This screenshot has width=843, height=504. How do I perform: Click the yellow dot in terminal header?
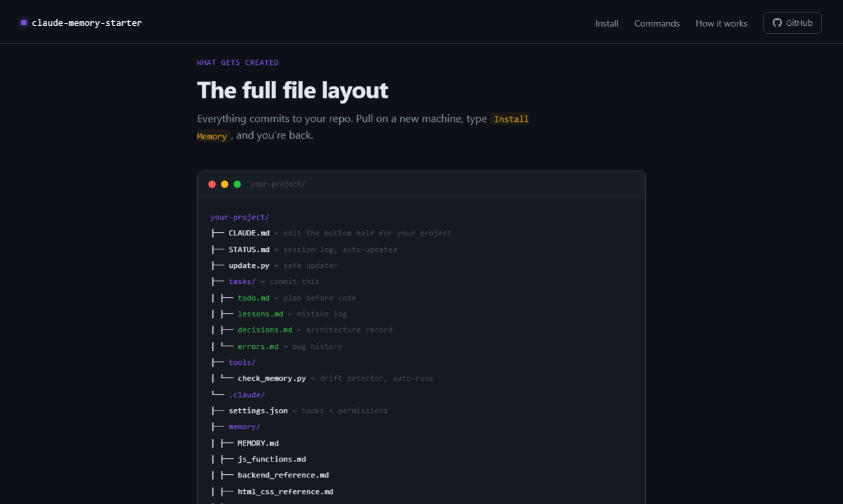pos(225,184)
